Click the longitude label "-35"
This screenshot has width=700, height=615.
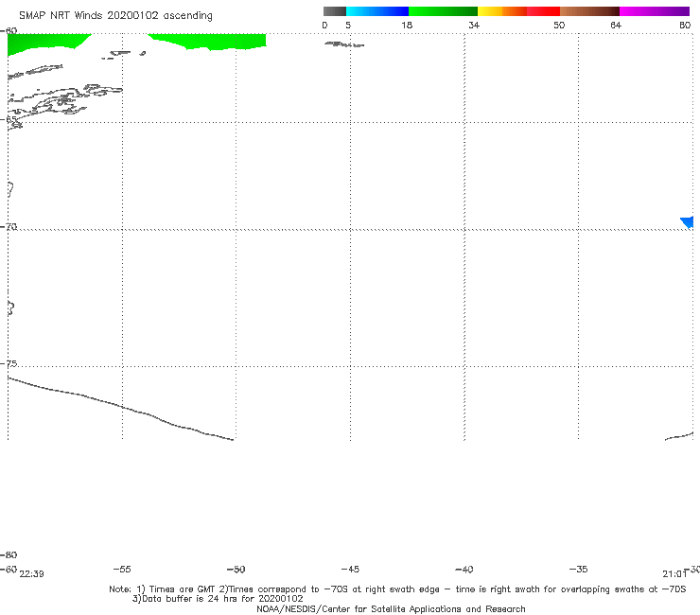point(578,569)
